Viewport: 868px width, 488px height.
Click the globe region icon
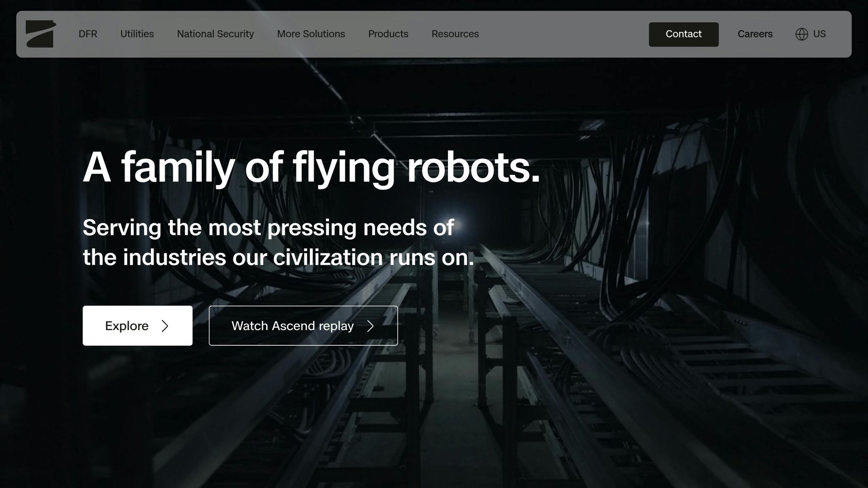pyautogui.click(x=801, y=34)
